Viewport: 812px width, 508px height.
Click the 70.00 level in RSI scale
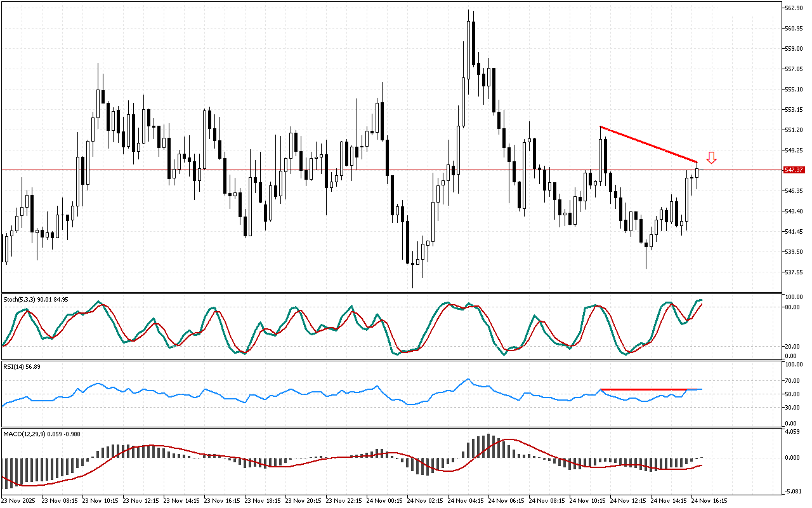point(792,381)
